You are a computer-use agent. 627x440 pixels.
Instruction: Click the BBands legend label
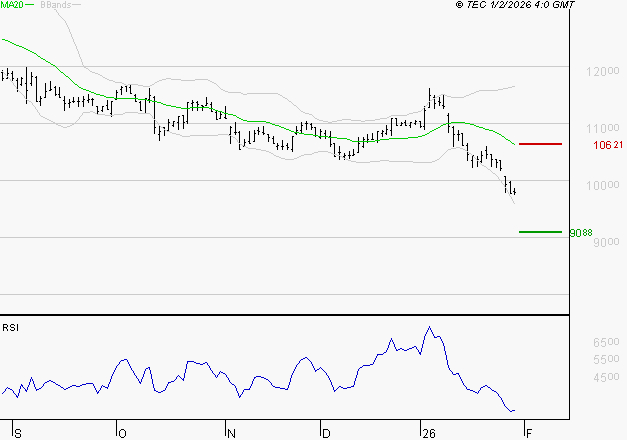coord(56,5)
